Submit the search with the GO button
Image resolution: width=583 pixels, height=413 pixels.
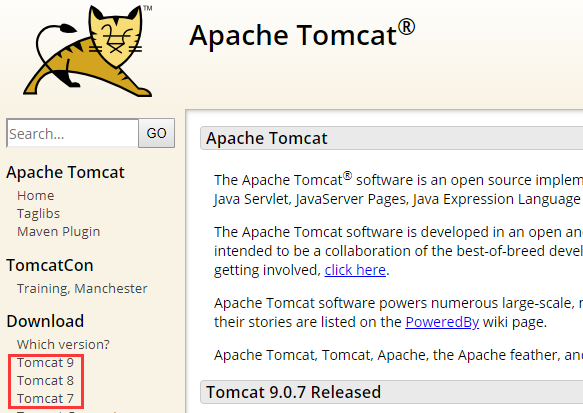[157, 133]
